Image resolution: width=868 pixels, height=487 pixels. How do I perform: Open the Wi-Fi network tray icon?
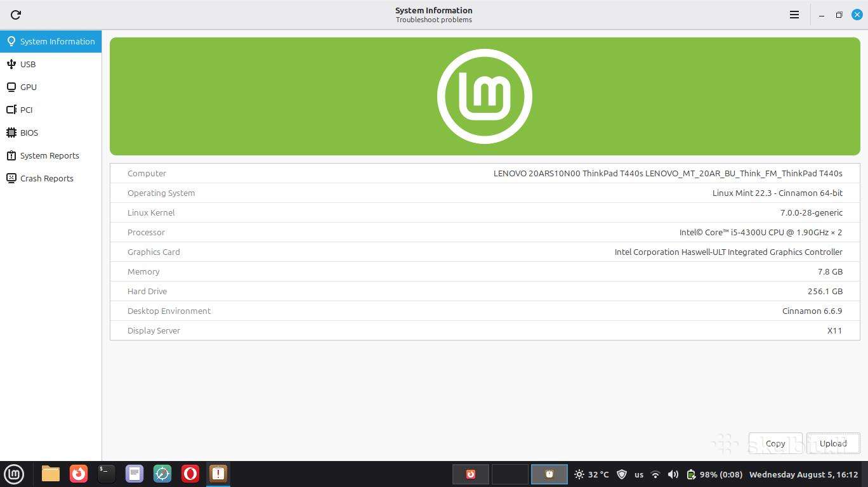tap(655, 474)
